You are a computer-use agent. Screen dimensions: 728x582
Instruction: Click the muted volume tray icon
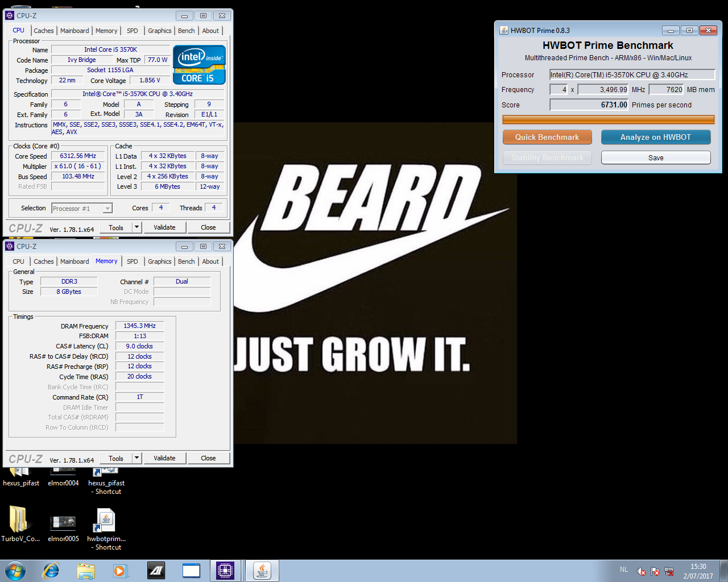642,571
